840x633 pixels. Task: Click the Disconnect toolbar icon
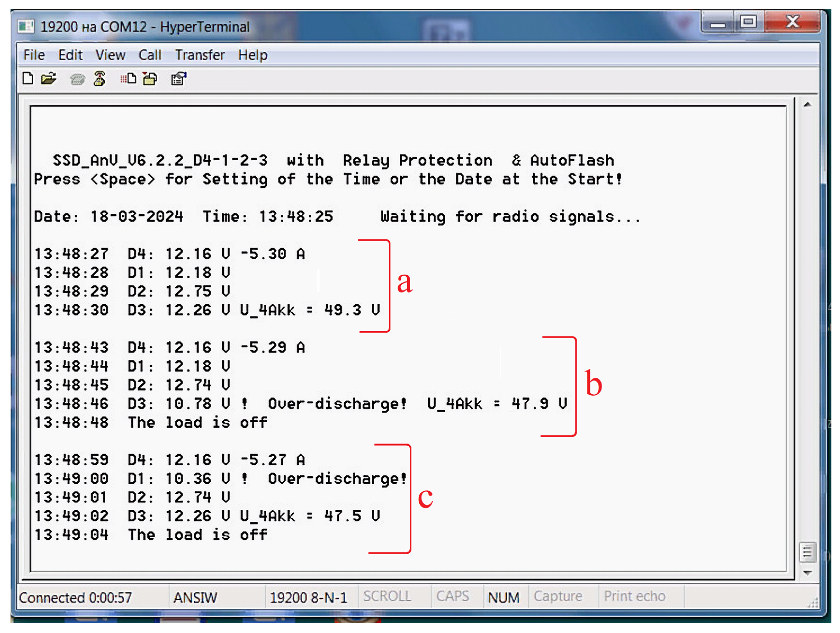100,79
